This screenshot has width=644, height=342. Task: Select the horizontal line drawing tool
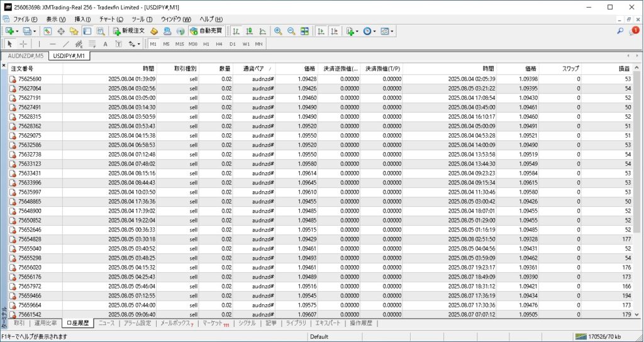pyautogui.click(x=52, y=44)
